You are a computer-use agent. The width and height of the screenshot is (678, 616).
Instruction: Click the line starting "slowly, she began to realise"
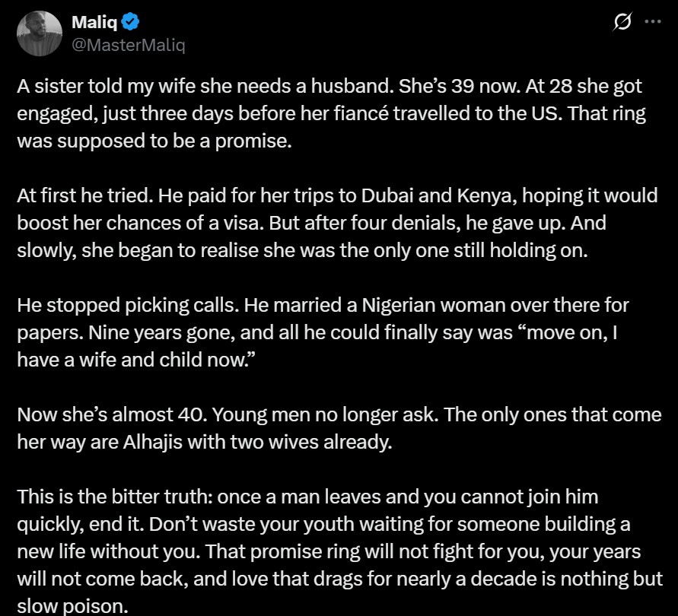pos(302,251)
